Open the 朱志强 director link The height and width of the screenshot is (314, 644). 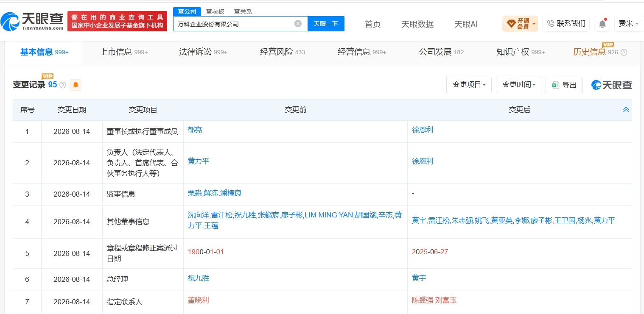click(x=462, y=221)
